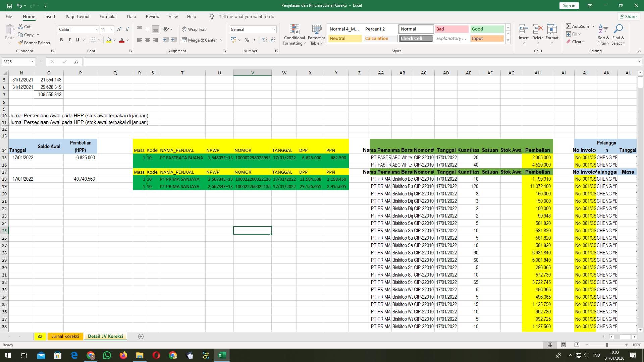Open the Fill Color dropdown arrow
This screenshot has height=362, width=644.
tap(114, 40)
